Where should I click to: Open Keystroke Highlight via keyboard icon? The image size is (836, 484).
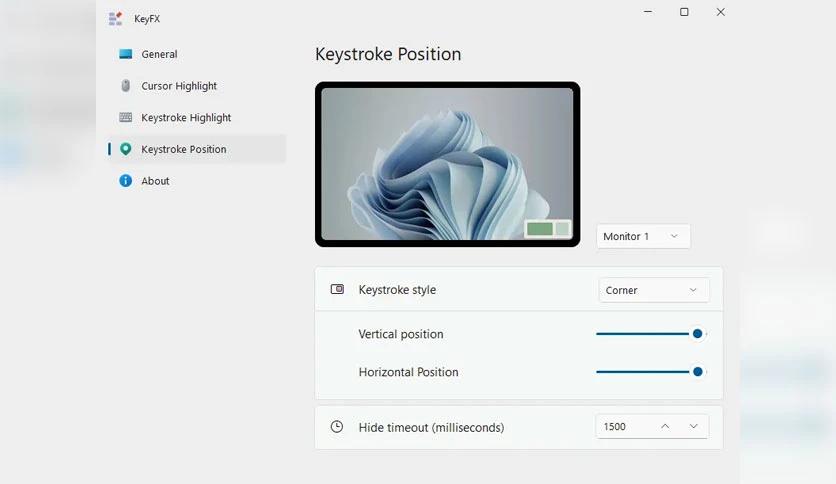pos(126,117)
